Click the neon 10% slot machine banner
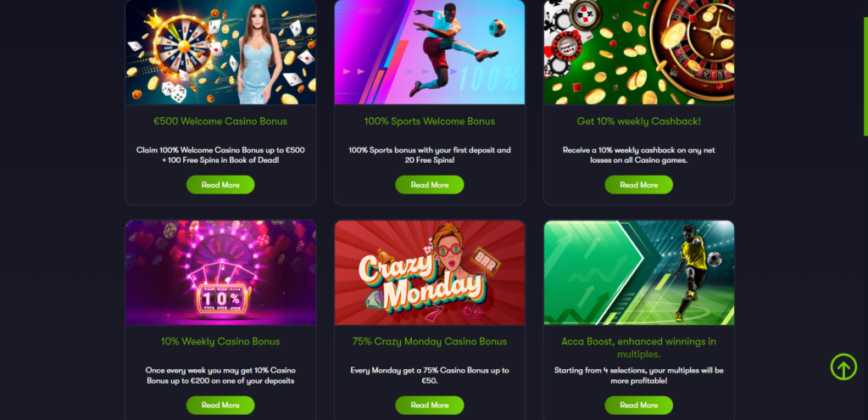 pyautogui.click(x=220, y=272)
